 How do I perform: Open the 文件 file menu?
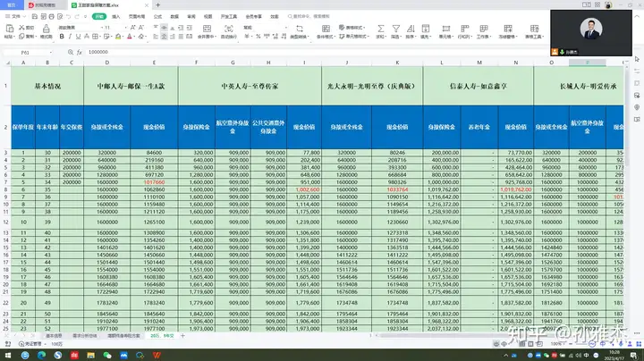(x=13, y=16)
